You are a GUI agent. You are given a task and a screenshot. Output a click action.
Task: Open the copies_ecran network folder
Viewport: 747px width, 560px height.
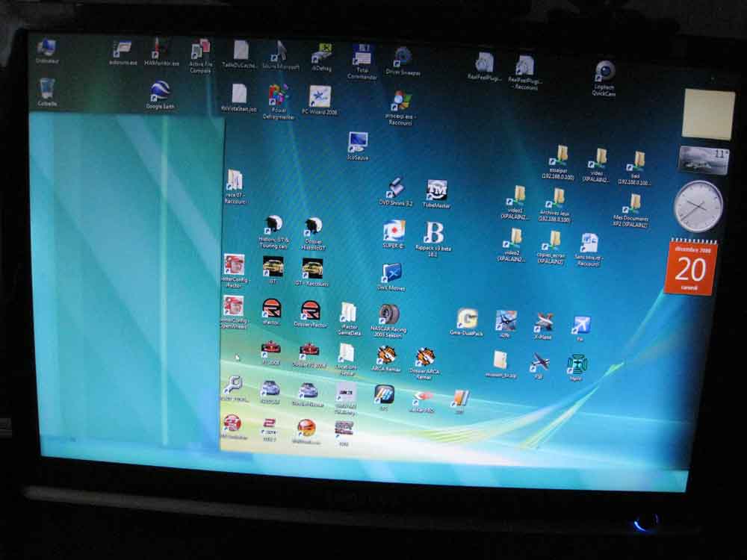click(x=551, y=248)
